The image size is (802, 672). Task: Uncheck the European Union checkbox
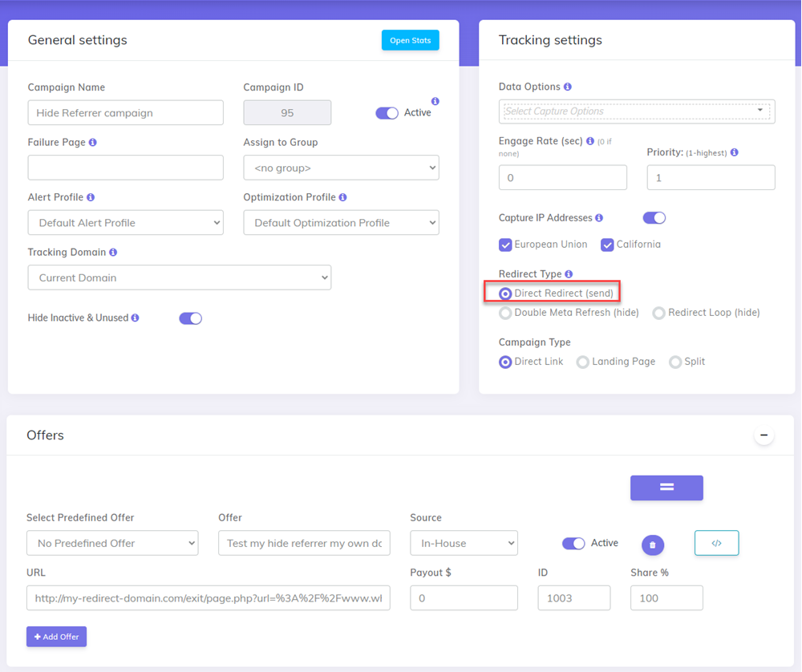504,244
